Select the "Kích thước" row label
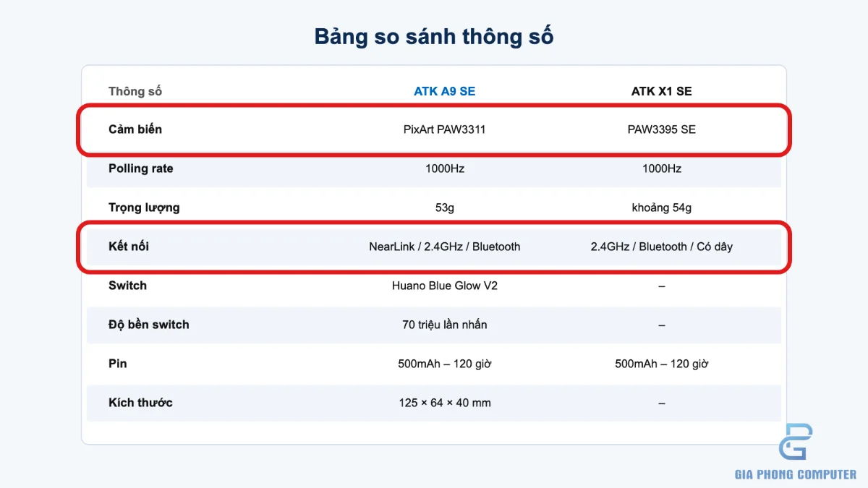Screen dimensions: 868x488 (140, 403)
